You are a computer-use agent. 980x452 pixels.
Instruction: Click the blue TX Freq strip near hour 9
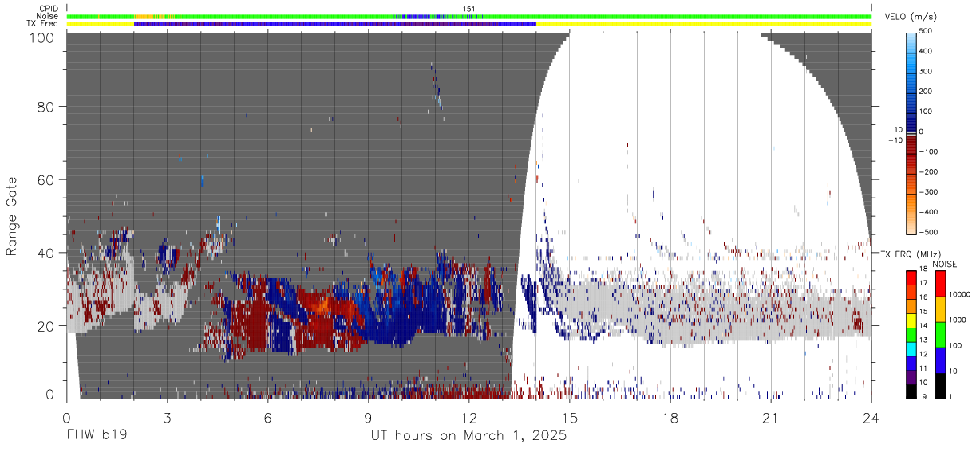(x=335, y=24)
